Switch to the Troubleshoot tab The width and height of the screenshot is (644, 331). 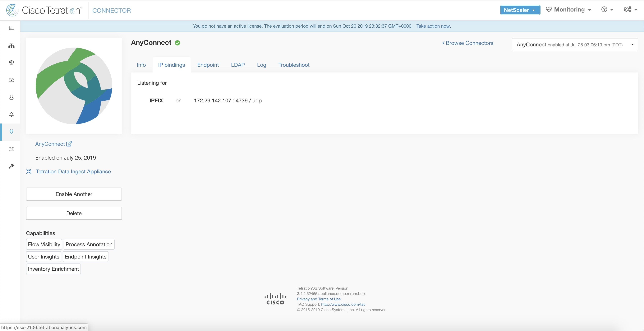(x=294, y=65)
